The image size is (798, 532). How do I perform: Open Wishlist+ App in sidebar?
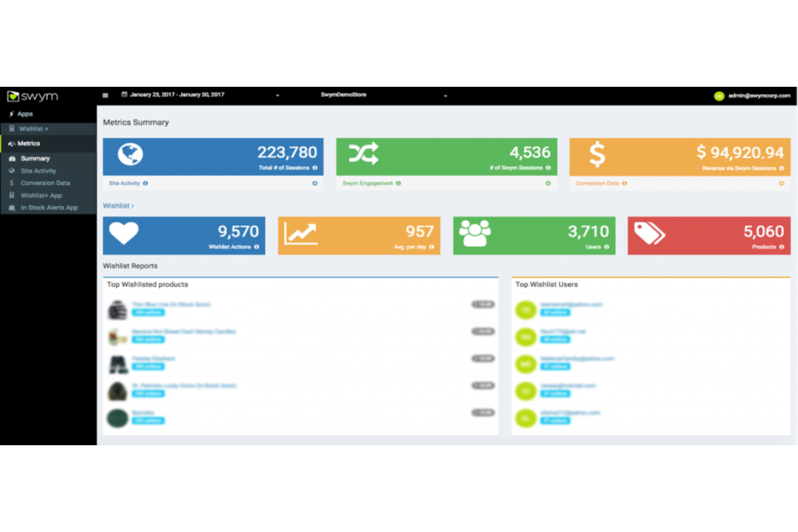pyautogui.click(x=42, y=195)
